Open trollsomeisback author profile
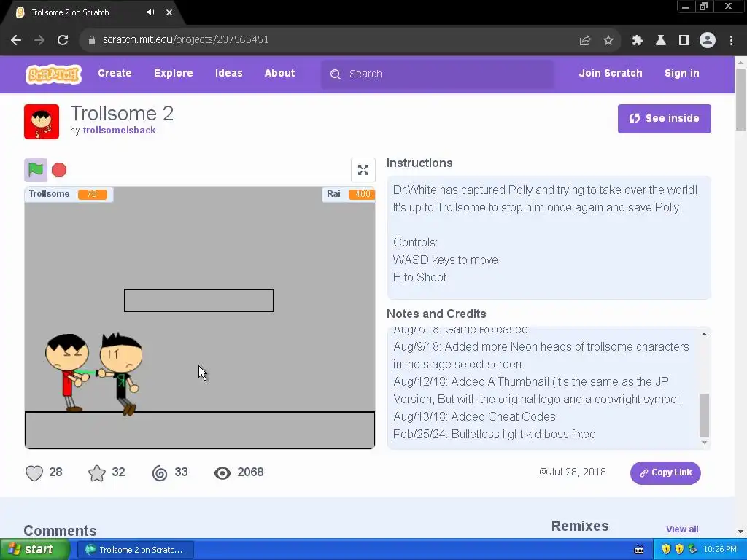747x560 pixels. point(119,131)
